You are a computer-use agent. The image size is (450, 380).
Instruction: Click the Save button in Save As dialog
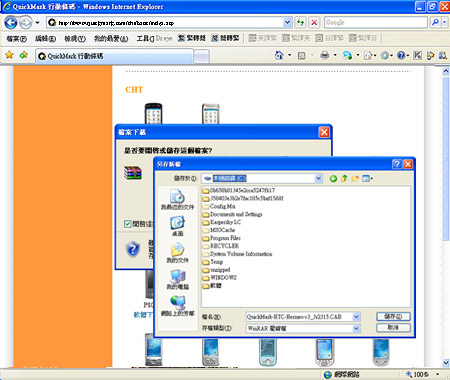(x=393, y=316)
